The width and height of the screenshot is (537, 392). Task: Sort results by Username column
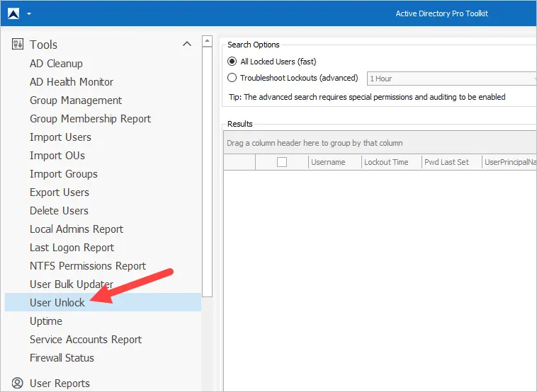334,162
